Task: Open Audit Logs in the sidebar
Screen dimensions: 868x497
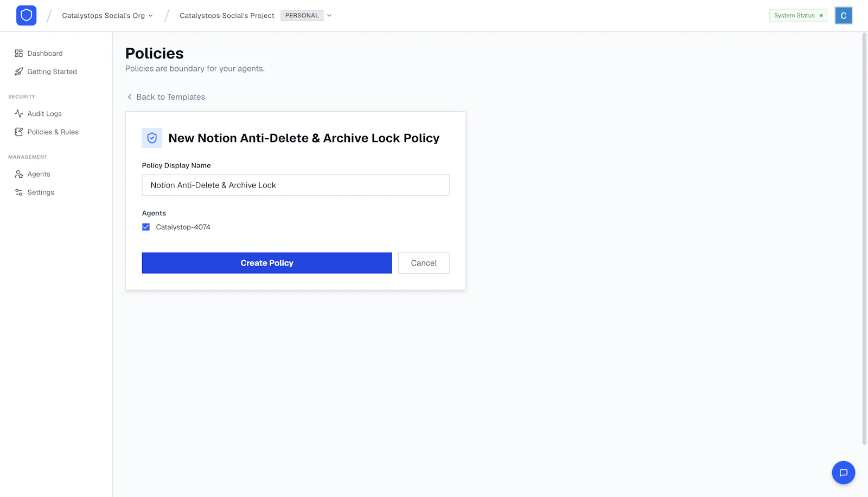Action: 44,114
